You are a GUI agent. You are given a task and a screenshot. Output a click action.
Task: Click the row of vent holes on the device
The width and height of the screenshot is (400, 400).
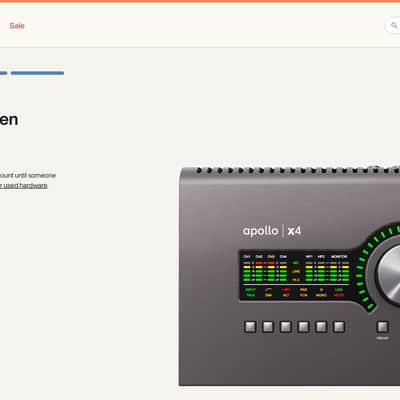(298, 170)
